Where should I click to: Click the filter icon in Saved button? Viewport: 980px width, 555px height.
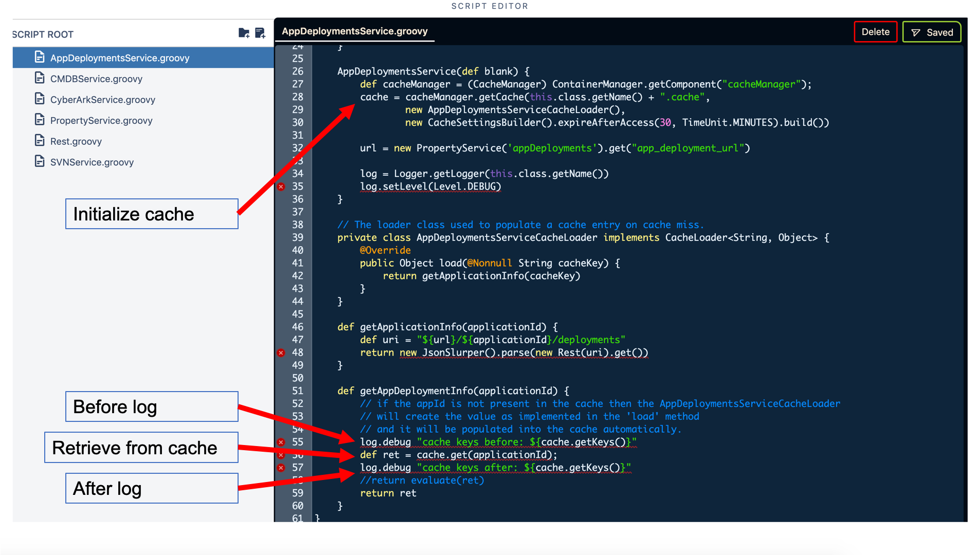pos(916,32)
